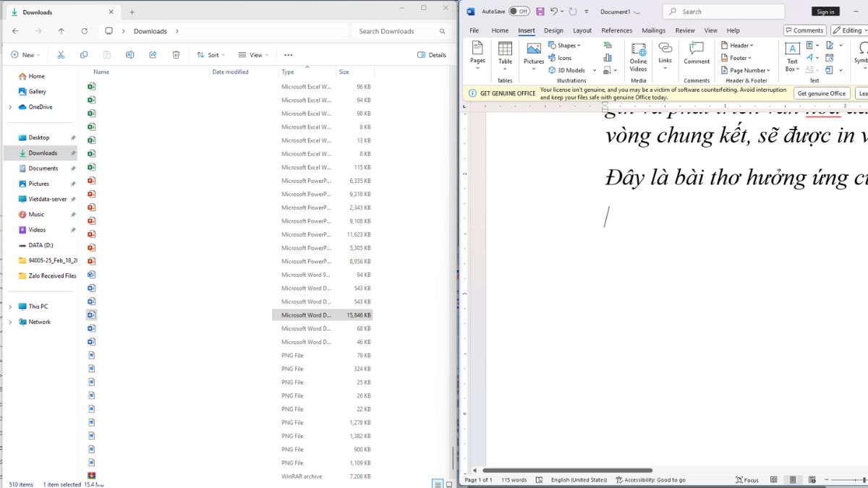Click Get genuine Office button
This screenshot has width=868, height=488.
(822, 93)
